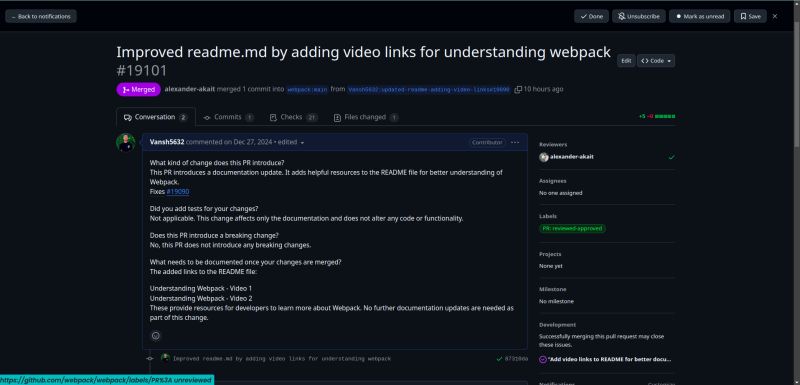800x385 pixels.
Task: Open alexander-akait reviewer profile
Action: tap(571, 157)
